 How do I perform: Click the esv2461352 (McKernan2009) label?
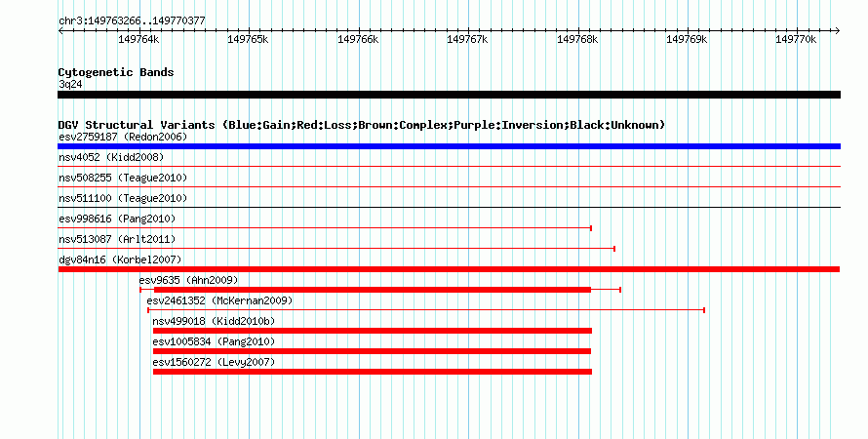tap(219, 300)
